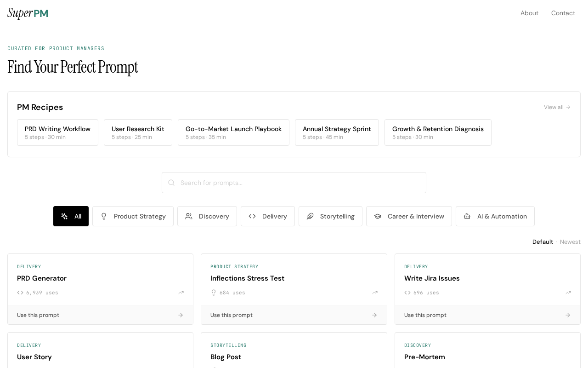The height and width of the screenshot is (368, 588).
Task: Open the PRD Writing Workflow recipe
Action: 57,132
